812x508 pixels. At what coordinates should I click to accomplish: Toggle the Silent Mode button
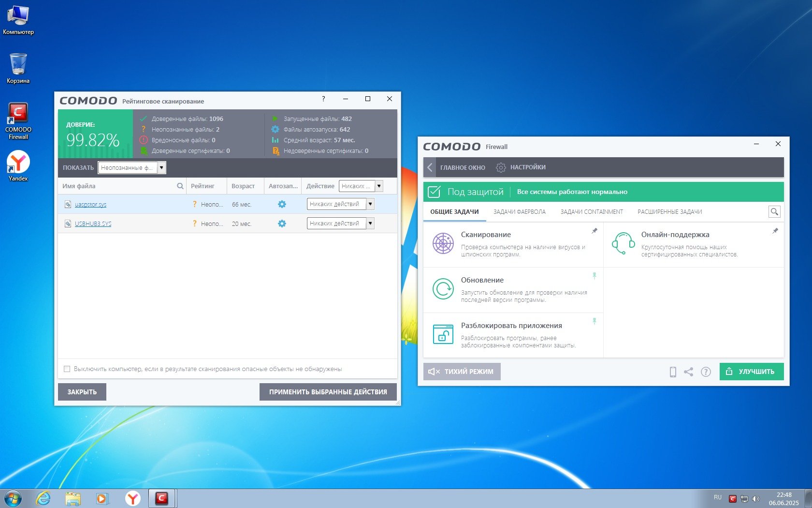pyautogui.click(x=462, y=372)
